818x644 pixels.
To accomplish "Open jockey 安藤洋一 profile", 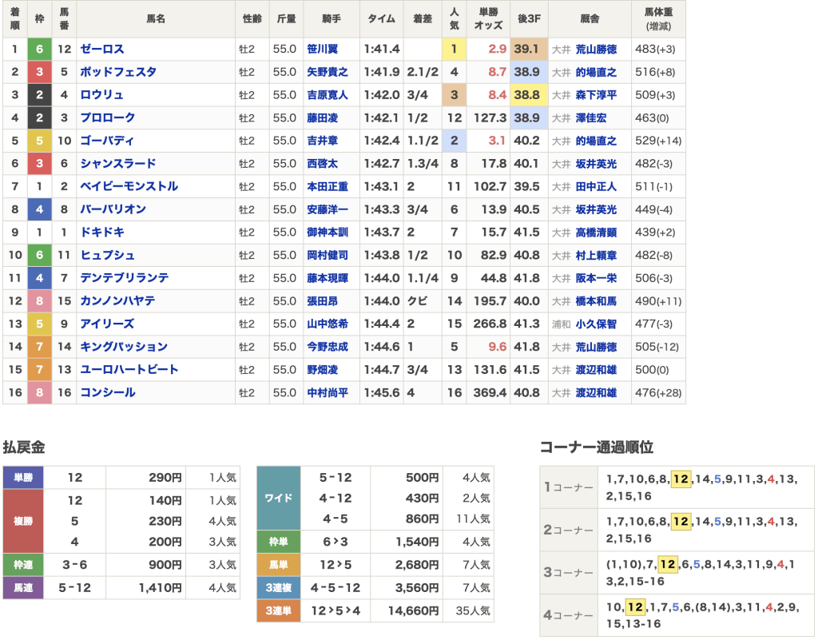I will click(x=327, y=209).
